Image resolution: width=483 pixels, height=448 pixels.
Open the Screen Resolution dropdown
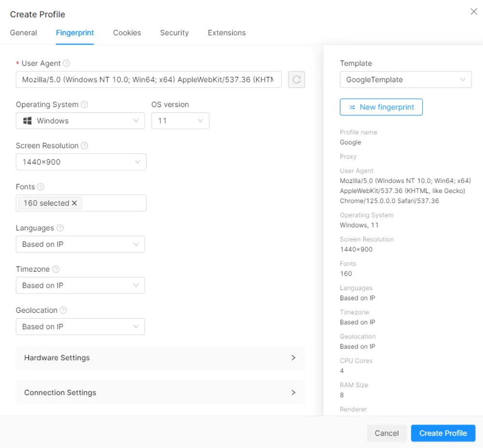point(81,162)
